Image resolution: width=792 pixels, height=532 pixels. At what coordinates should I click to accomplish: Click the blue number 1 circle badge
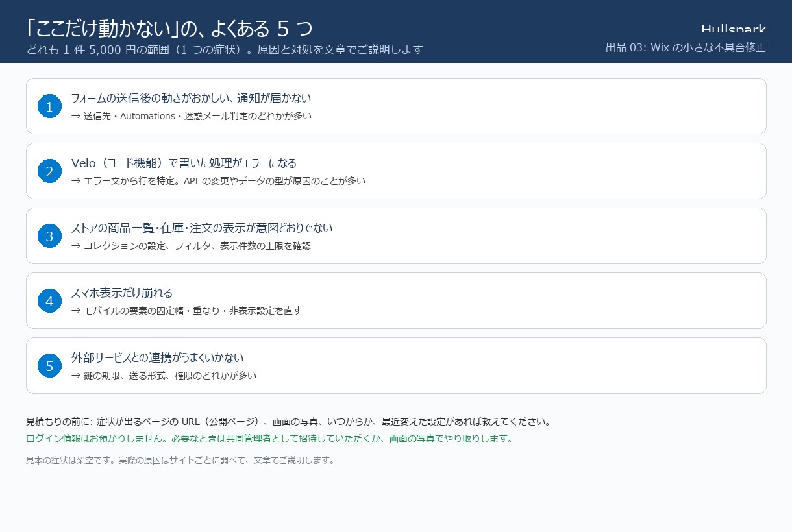point(49,106)
